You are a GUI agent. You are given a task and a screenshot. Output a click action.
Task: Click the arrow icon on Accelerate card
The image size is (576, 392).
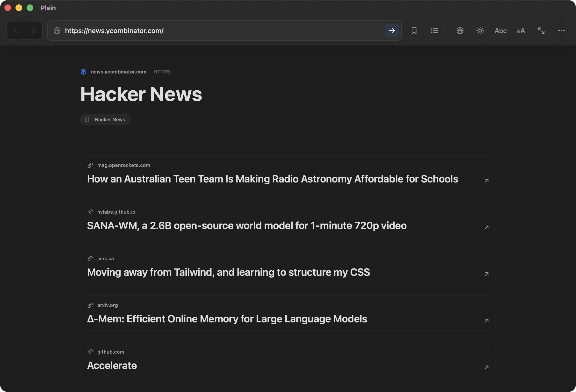click(x=486, y=367)
